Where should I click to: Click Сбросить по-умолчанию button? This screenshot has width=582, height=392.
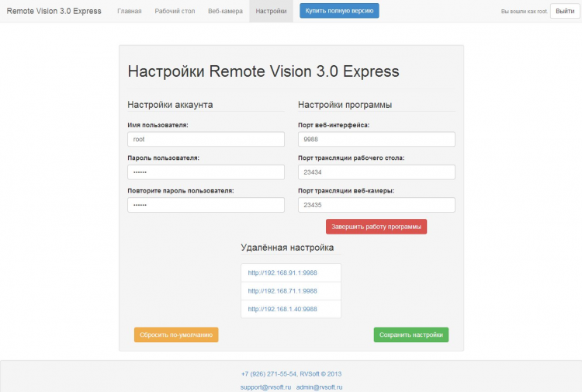pos(176,335)
